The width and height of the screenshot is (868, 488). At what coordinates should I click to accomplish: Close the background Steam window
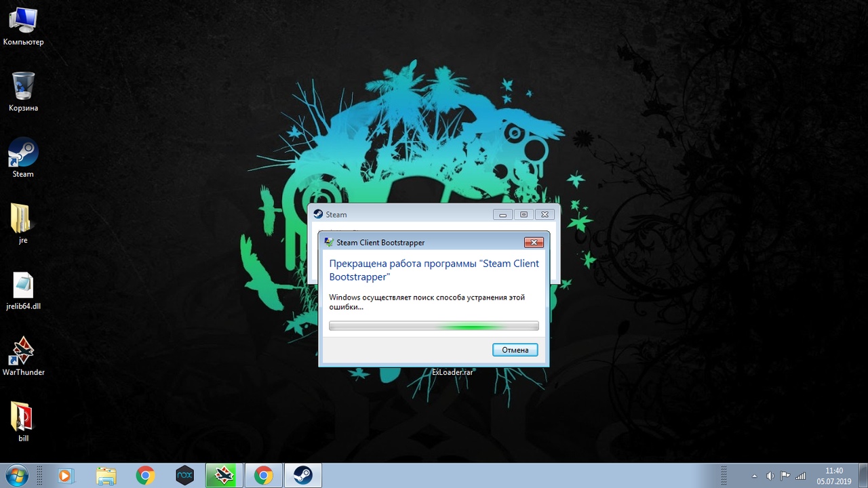[x=544, y=214]
